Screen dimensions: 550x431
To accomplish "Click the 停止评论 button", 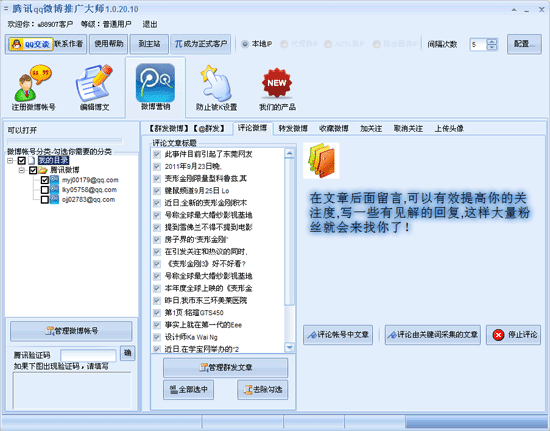I will (x=514, y=335).
